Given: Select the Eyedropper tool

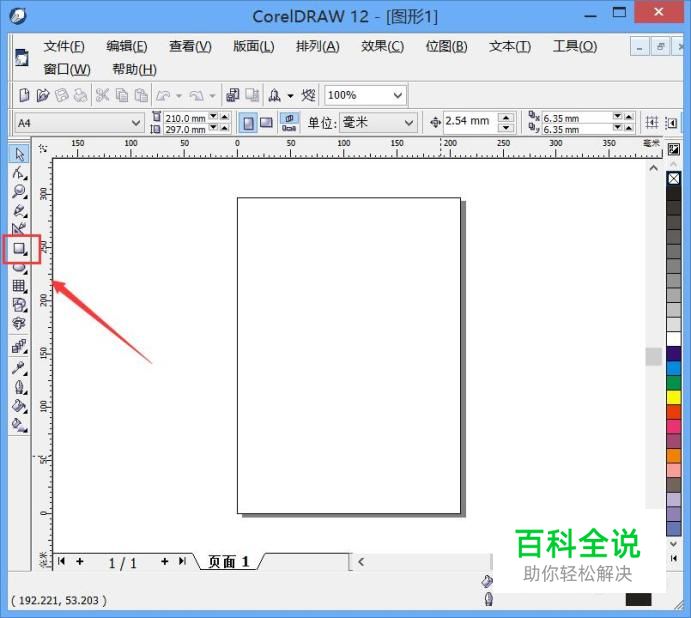Looking at the screenshot, I should (19, 368).
